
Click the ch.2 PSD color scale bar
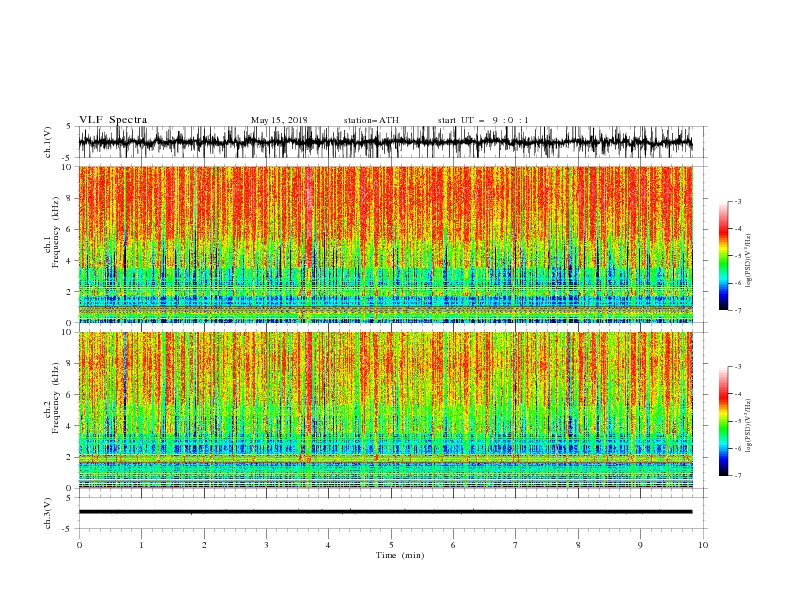(723, 421)
